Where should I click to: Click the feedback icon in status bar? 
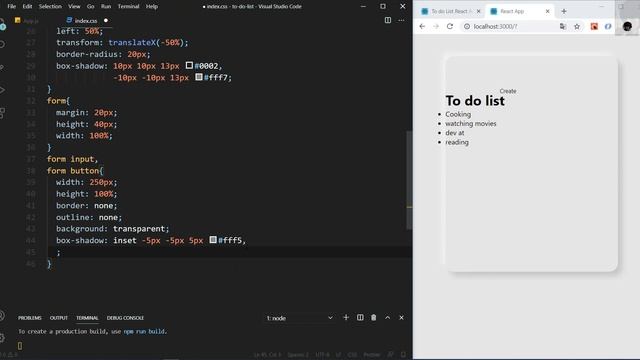pos(391,355)
